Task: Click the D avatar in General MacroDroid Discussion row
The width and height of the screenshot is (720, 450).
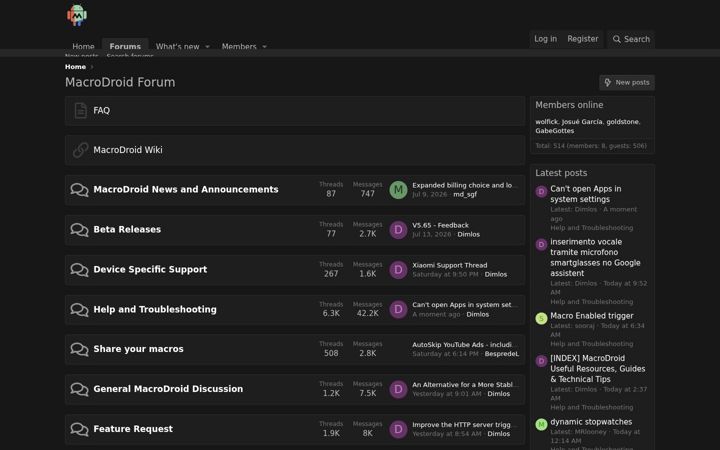Action: pyautogui.click(x=398, y=389)
